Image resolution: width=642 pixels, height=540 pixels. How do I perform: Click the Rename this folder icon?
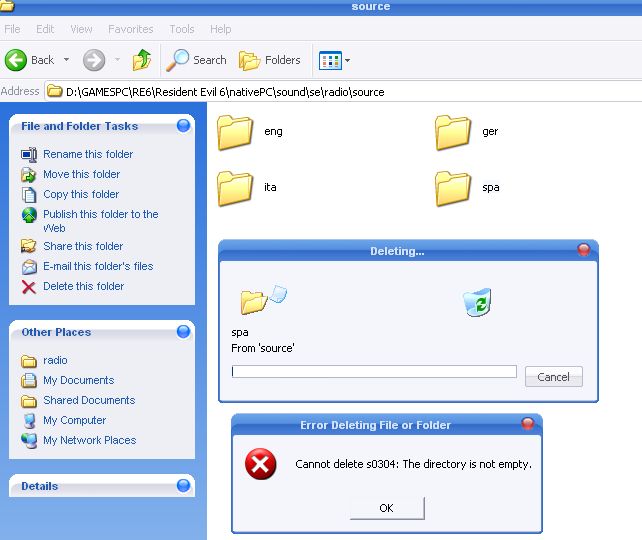coord(29,154)
